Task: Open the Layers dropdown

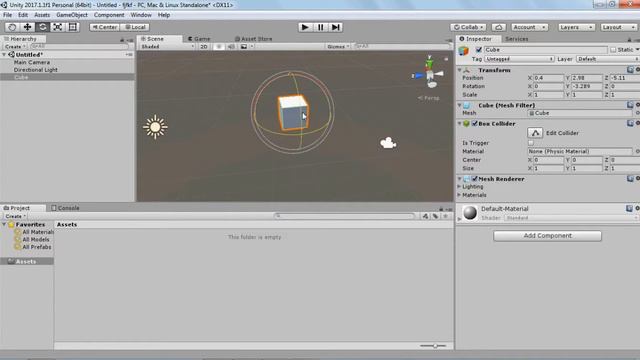Action: [x=576, y=27]
